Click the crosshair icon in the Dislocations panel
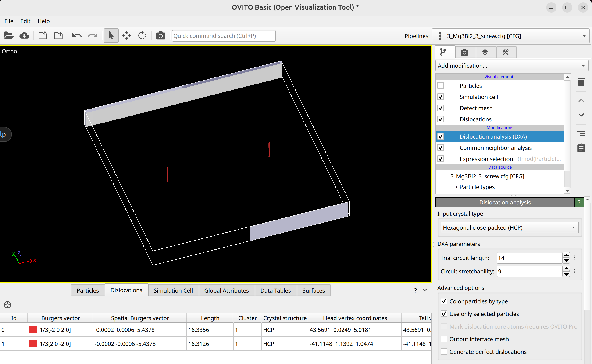This screenshot has height=364, width=592. [7, 305]
